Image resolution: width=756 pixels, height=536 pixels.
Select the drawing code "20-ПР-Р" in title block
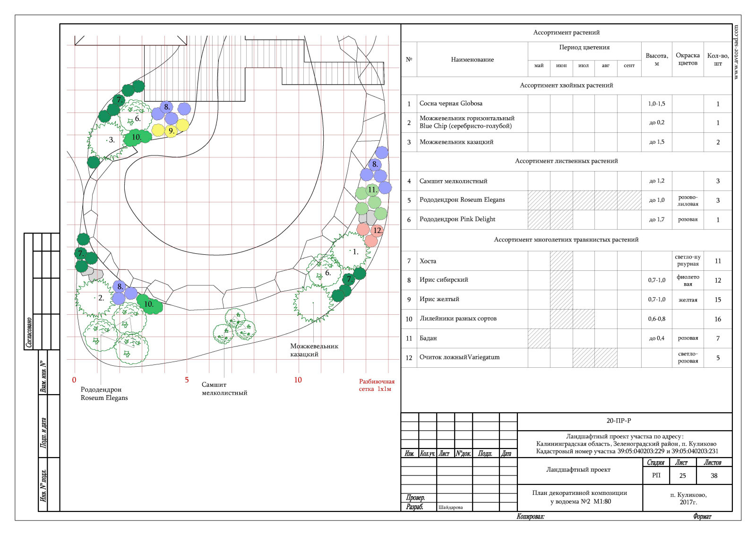(x=619, y=421)
